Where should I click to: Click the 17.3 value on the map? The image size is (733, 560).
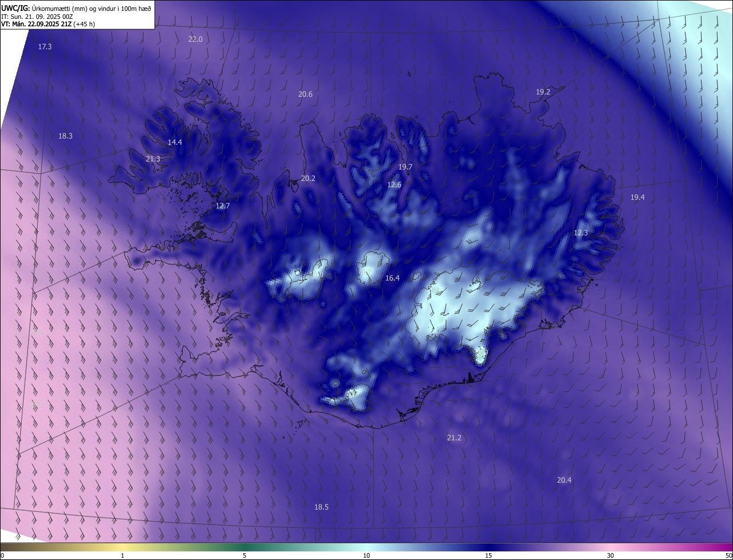pyautogui.click(x=45, y=46)
